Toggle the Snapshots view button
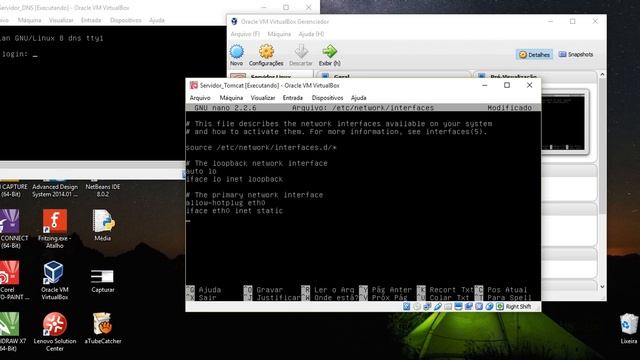The image size is (640, 360). (576, 55)
